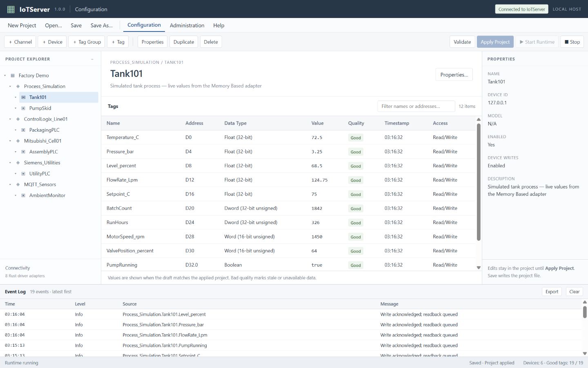Image resolution: width=588 pixels, height=368 pixels.
Task: Focus the tag filter input field
Action: pos(416,106)
